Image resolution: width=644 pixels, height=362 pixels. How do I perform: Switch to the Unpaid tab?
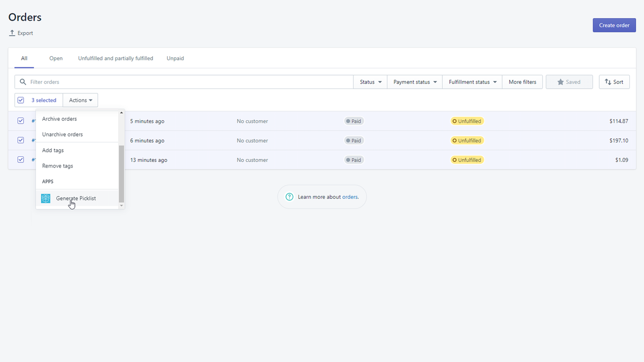175,58
